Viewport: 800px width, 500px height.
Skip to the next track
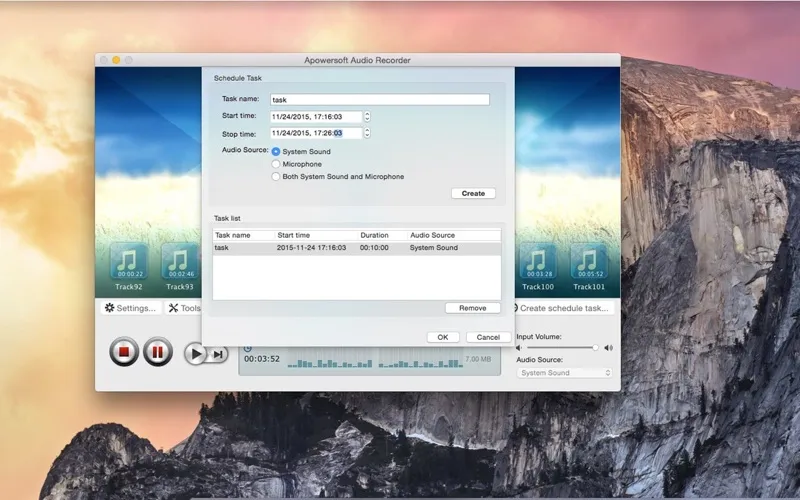coord(218,353)
